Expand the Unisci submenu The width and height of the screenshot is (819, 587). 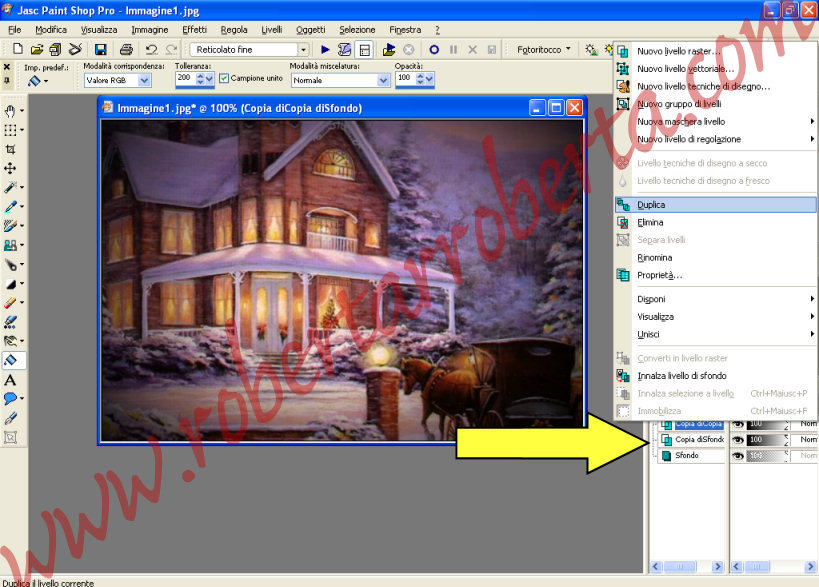click(716, 334)
